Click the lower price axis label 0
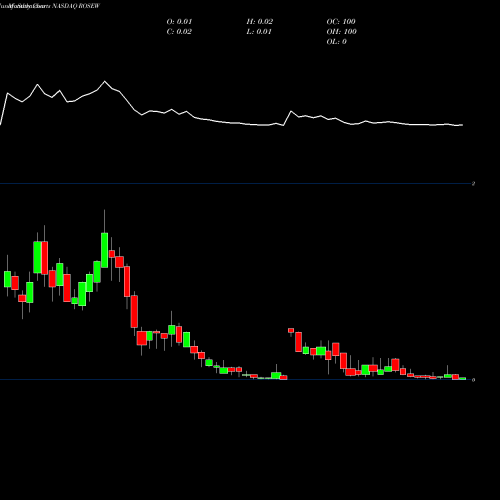500x500 pixels. [x=473, y=380]
